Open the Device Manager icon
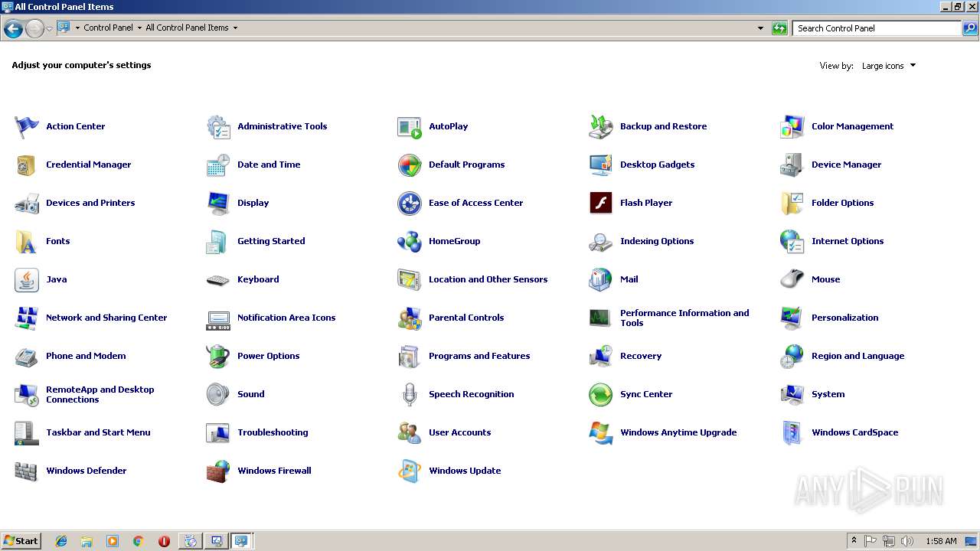This screenshot has height=551, width=980. [792, 165]
